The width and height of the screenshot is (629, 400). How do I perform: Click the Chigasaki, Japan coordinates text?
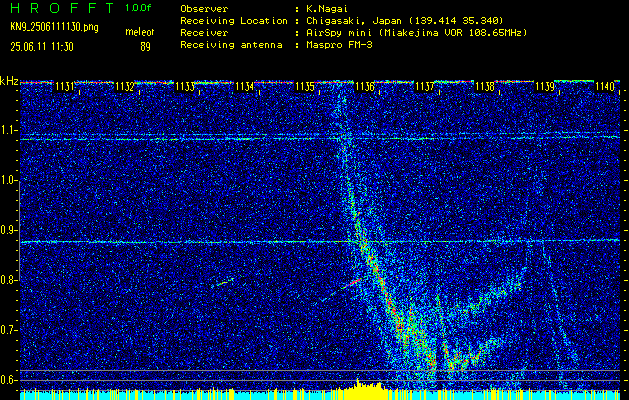pos(404,20)
